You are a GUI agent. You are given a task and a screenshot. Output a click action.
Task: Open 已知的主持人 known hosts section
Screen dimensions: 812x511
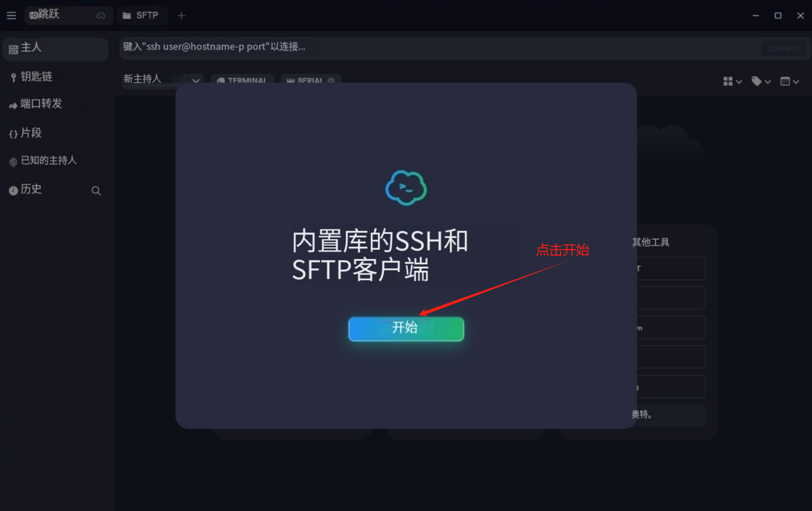(x=48, y=161)
